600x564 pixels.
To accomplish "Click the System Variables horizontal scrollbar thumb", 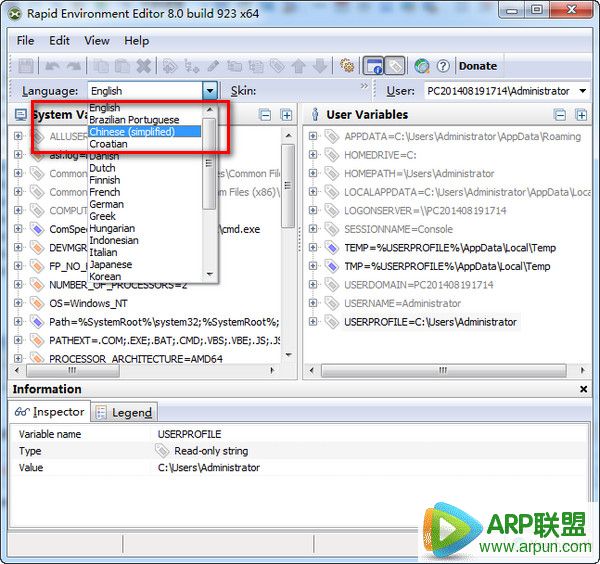I will coord(73,370).
